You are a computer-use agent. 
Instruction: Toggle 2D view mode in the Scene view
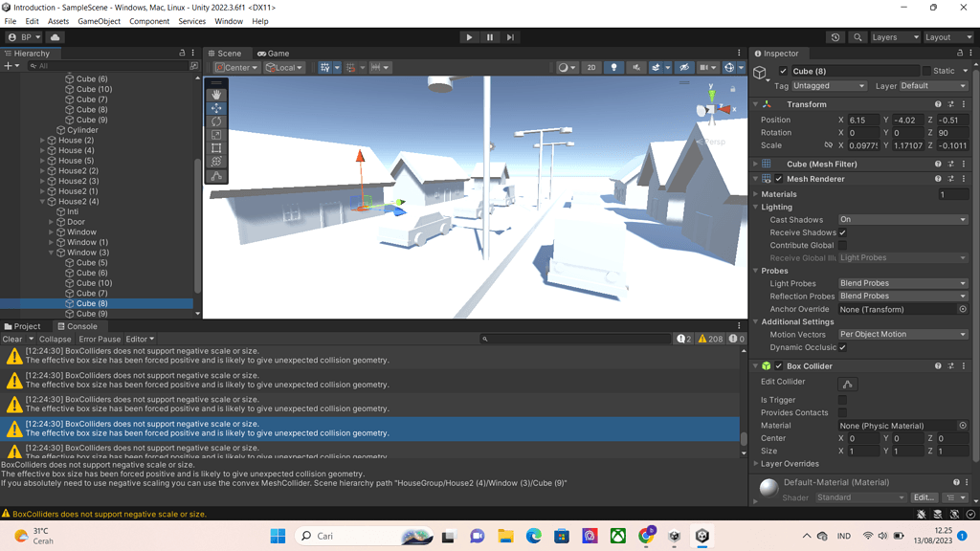[x=591, y=67]
